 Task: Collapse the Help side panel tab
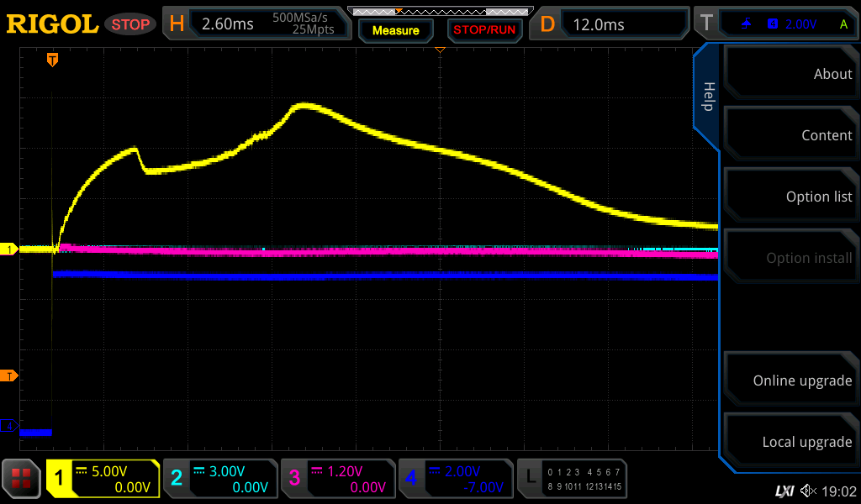tap(707, 97)
